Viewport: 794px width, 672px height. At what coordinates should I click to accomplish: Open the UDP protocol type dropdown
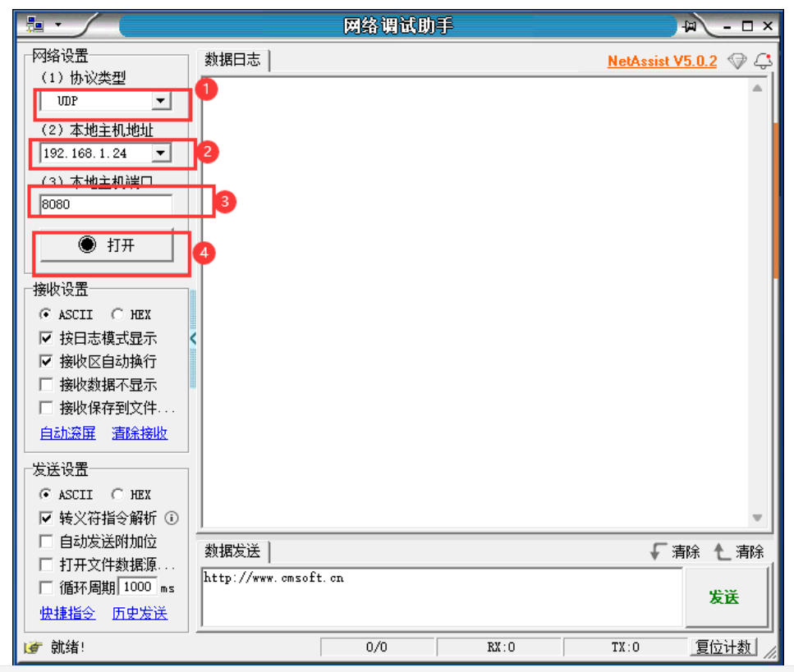pos(160,101)
